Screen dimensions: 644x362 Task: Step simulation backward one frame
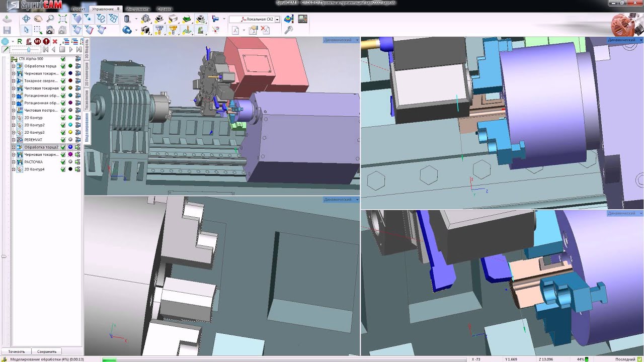[x=53, y=49]
